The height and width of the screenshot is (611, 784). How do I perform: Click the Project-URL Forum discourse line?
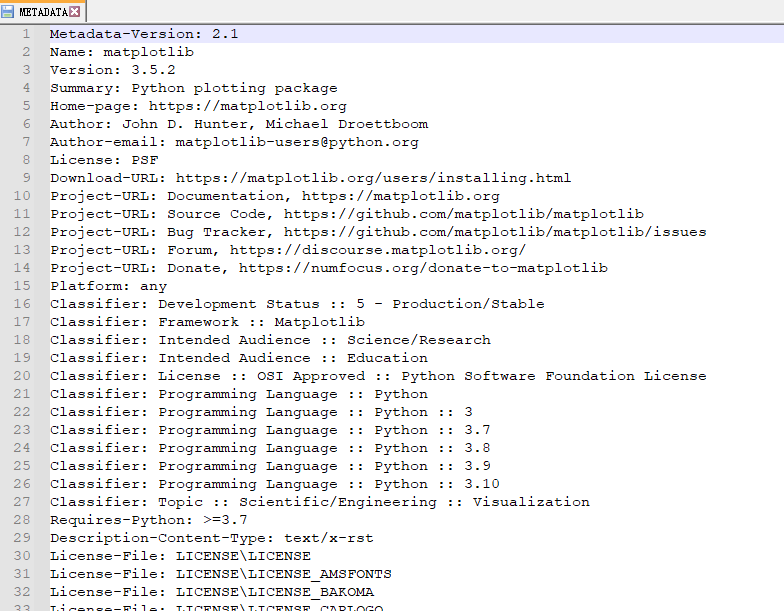coord(288,250)
